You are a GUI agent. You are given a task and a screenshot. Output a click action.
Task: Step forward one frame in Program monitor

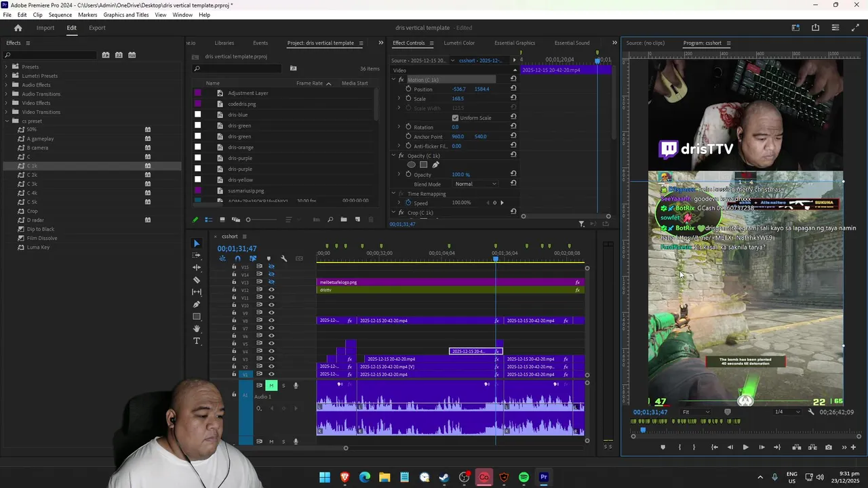coord(762,447)
